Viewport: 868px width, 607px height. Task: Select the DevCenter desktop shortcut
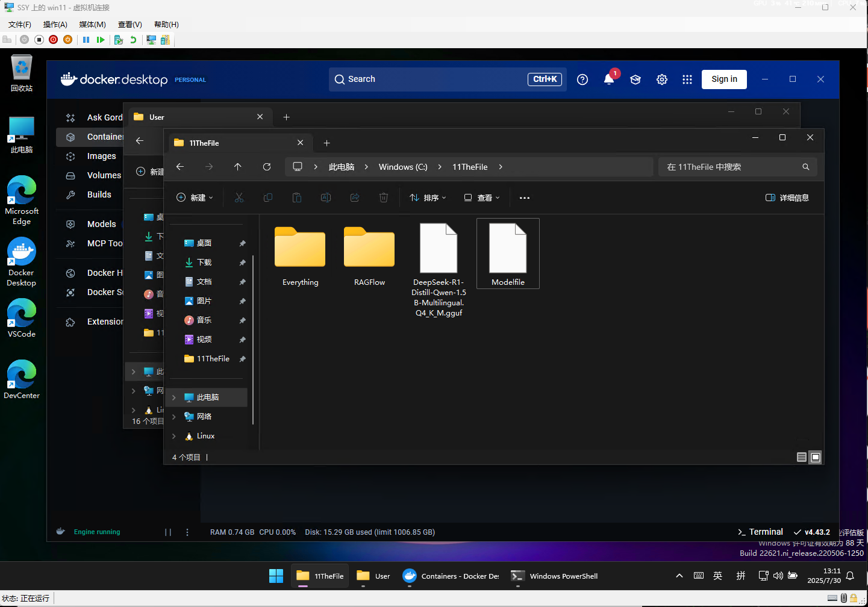(22, 379)
